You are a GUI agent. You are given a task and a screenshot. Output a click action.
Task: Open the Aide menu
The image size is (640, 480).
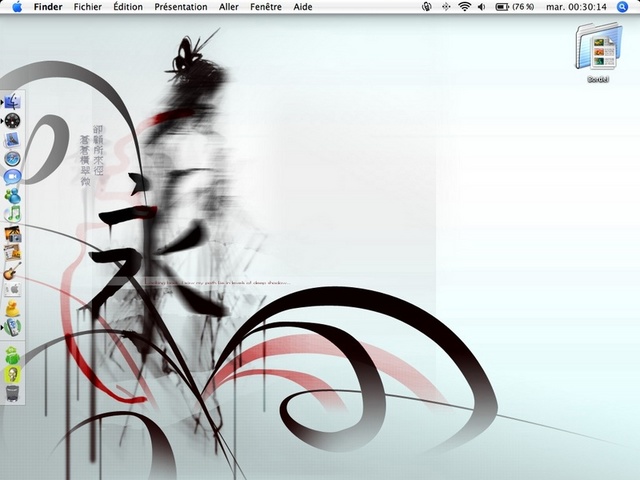coord(303,7)
